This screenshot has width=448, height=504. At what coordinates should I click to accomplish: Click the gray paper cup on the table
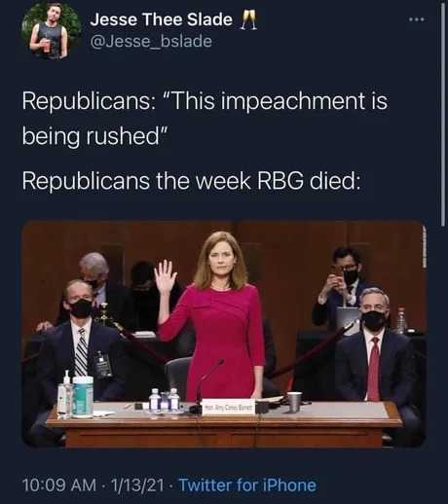[x=294, y=402]
